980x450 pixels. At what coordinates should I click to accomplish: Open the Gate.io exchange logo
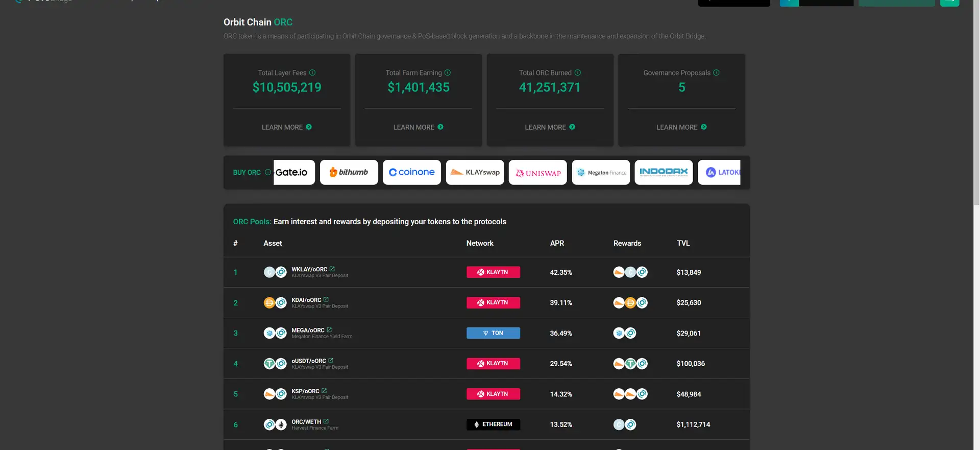pos(293,173)
